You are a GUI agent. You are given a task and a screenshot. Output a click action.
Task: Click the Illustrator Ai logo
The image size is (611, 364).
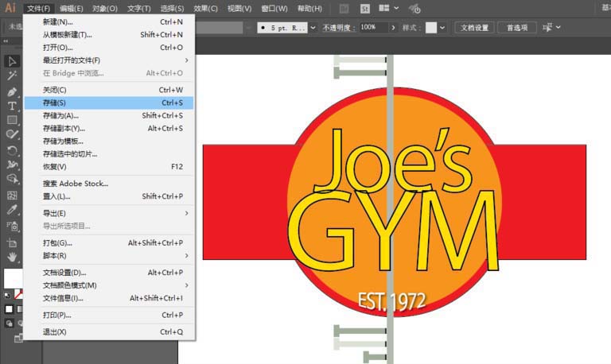(10, 7)
